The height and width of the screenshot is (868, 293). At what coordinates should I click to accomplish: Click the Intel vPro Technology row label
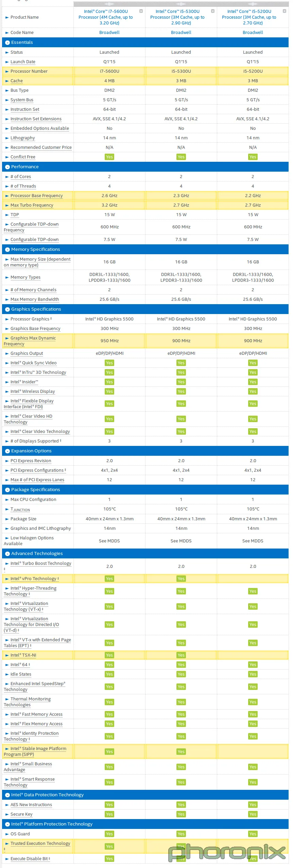pos(35,579)
